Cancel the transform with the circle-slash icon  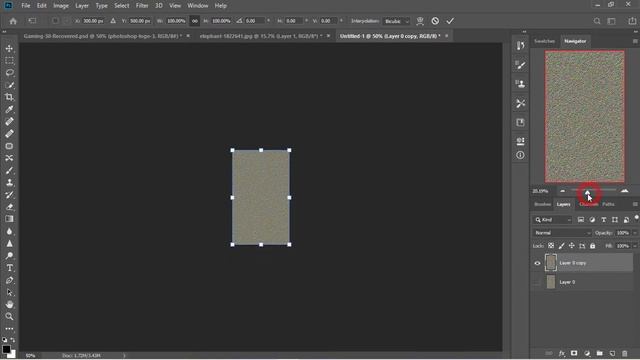(435, 21)
